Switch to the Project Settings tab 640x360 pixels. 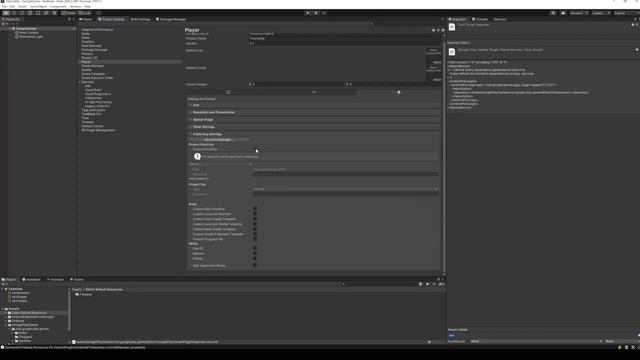pos(111,19)
